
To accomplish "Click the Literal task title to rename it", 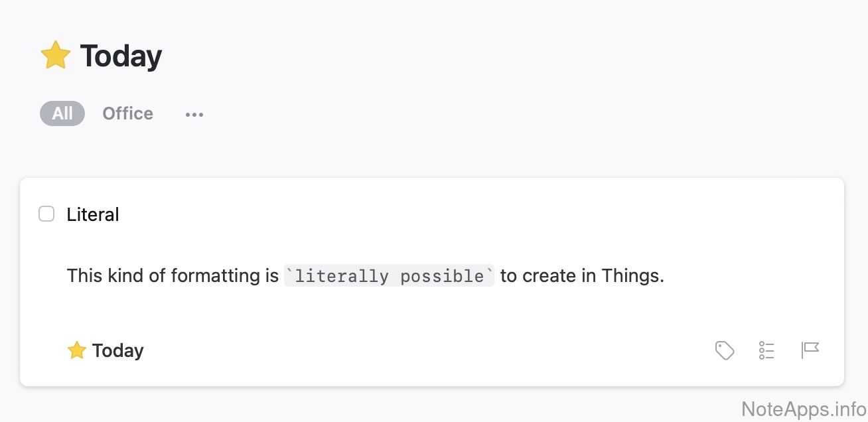I will coord(92,214).
